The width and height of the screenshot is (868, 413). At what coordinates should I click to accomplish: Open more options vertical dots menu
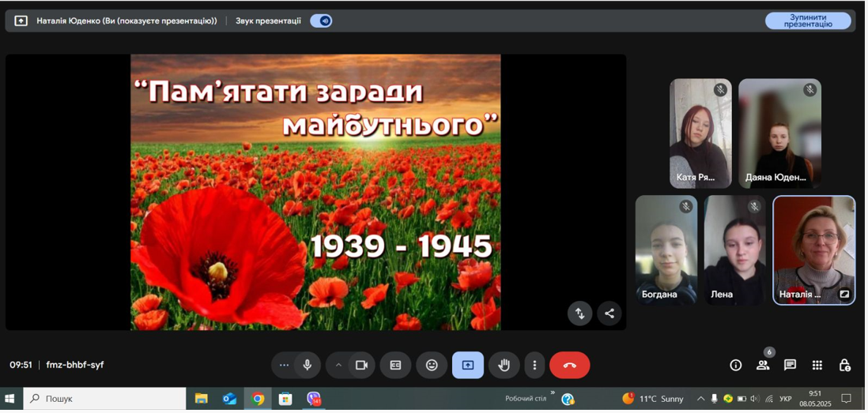pyautogui.click(x=534, y=365)
